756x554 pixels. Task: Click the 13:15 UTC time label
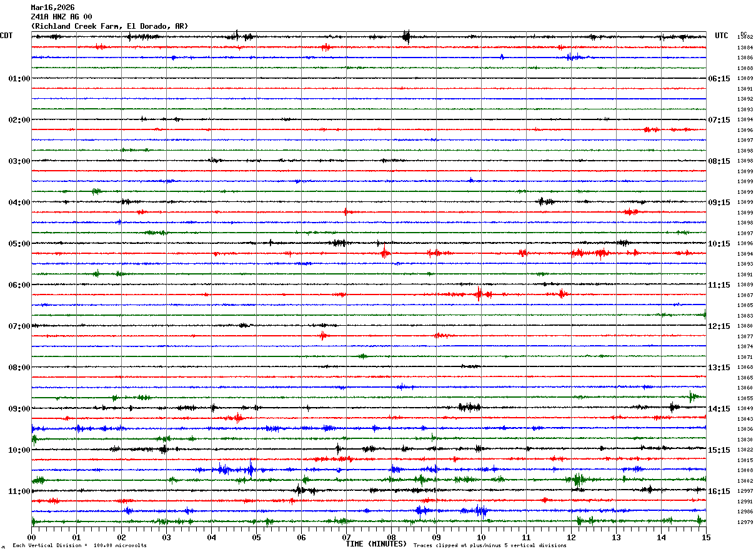point(719,368)
